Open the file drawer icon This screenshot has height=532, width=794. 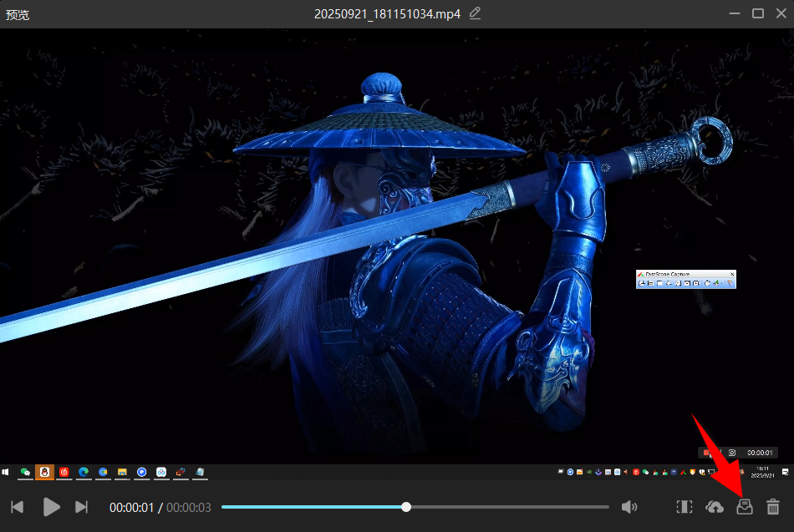744,507
